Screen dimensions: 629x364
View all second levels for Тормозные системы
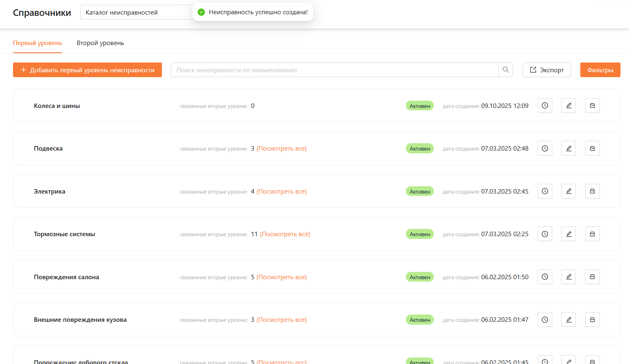click(285, 234)
